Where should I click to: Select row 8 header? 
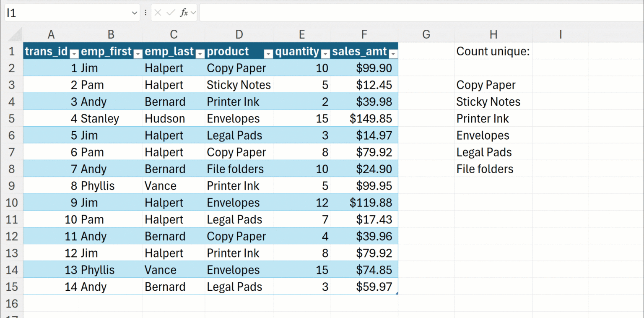pos(12,169)
